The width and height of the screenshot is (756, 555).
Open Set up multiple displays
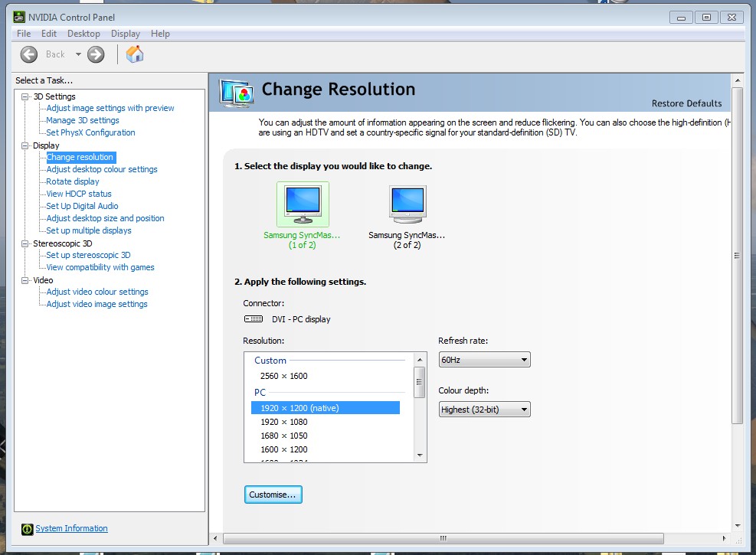coord(89,230)
